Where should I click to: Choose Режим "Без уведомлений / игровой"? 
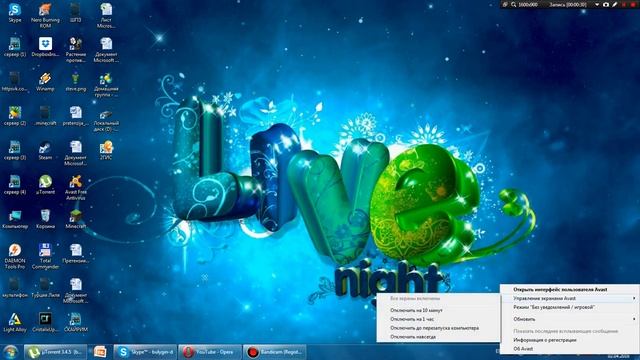569,307
